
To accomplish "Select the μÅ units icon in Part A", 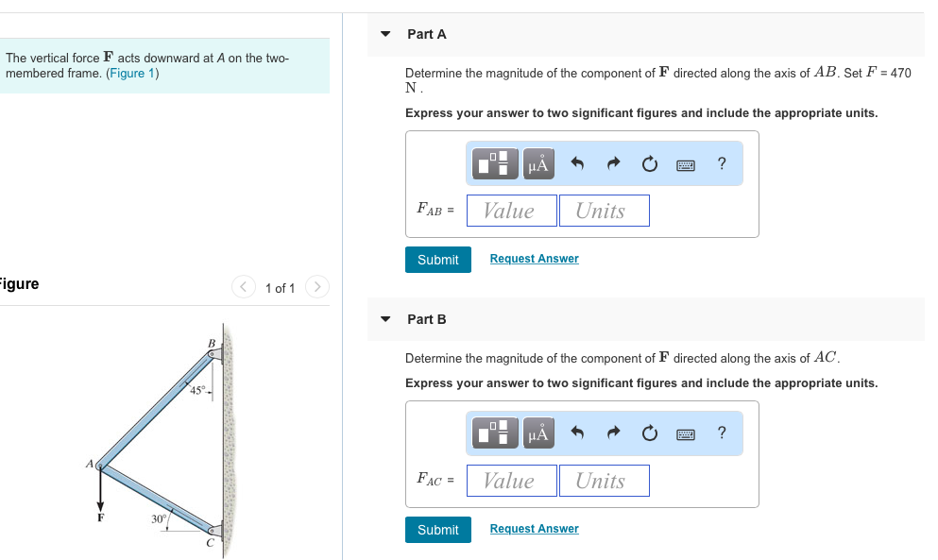I will click(537, 162).
